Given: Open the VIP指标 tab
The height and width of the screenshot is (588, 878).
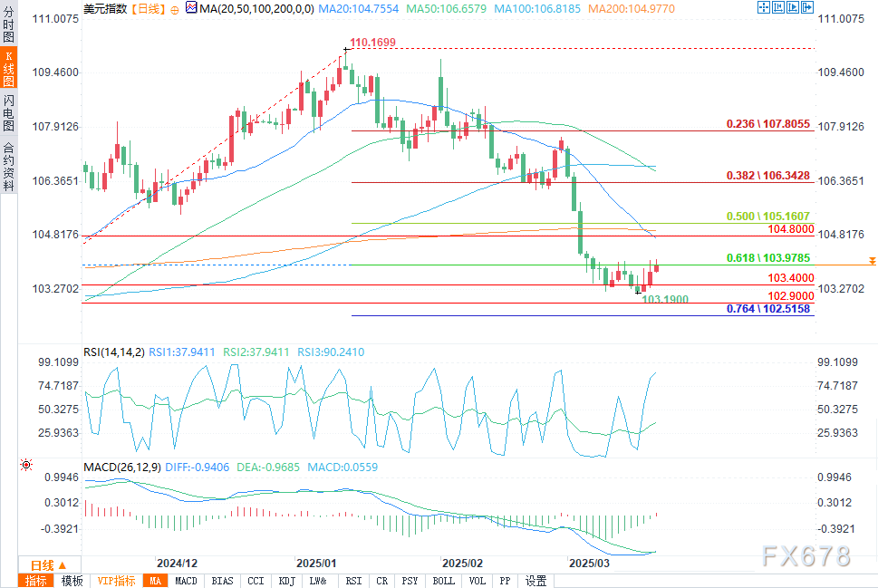Looking at the screenshot, I should click(x=117, y=581).
